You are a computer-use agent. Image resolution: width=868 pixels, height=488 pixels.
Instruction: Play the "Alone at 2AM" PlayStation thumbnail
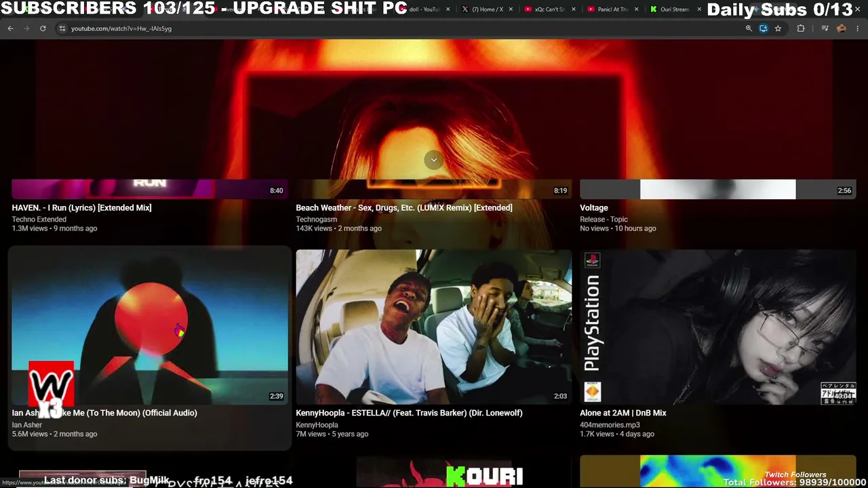point(718,327)
